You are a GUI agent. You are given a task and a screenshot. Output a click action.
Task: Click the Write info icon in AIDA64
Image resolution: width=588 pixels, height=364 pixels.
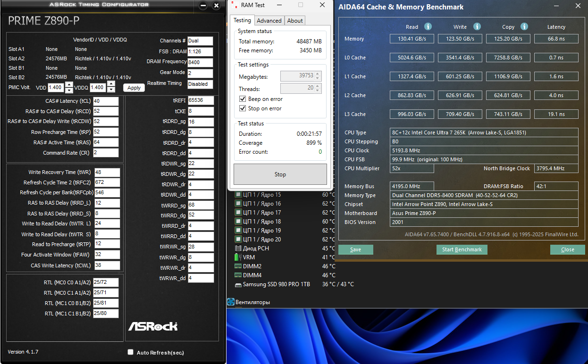[x=477, y=27]
